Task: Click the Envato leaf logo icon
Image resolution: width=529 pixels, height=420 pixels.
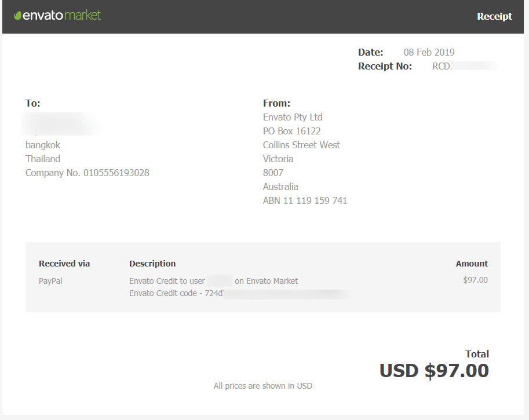Action: tap(17, 16)
